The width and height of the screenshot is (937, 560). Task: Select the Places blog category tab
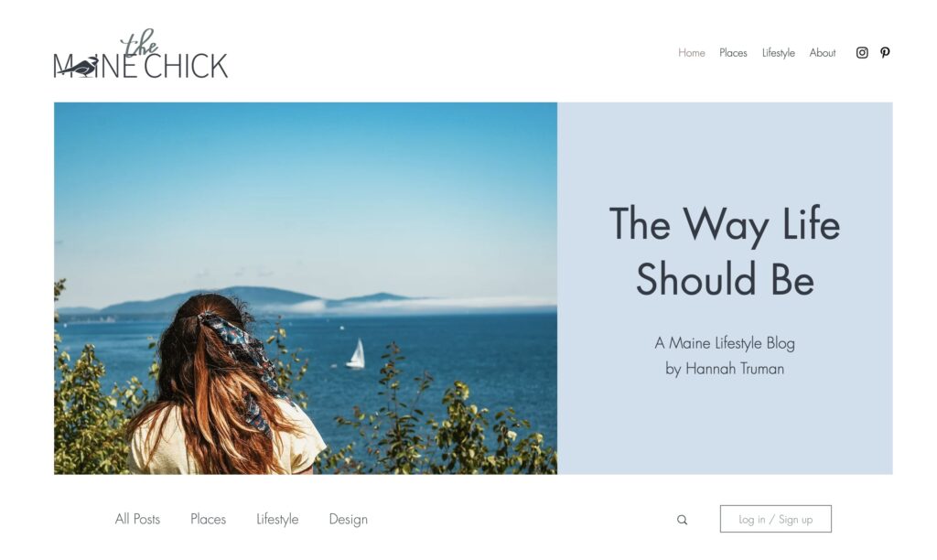tap(208, 519)
